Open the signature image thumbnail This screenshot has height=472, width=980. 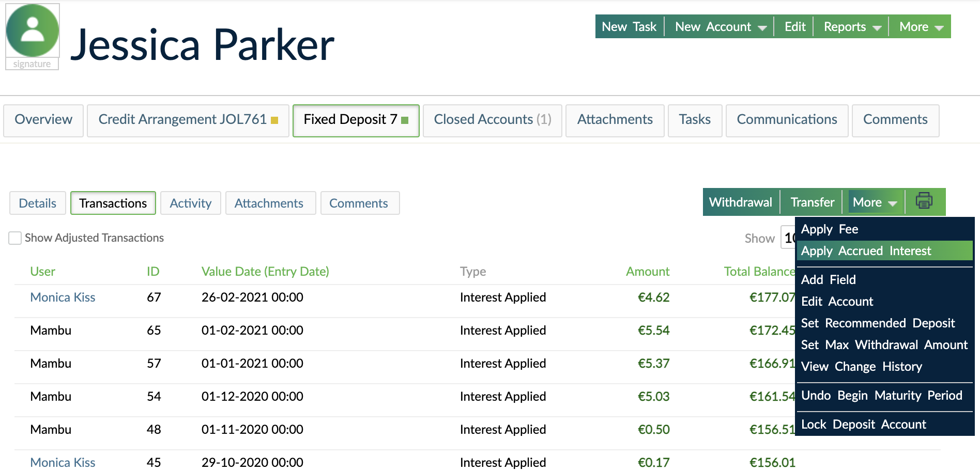(x=32, y=64)
